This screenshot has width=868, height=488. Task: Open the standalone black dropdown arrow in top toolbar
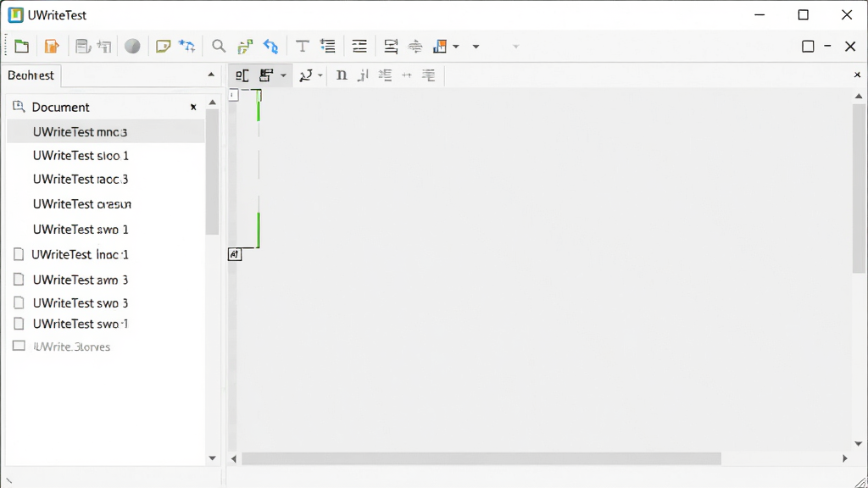476,47
